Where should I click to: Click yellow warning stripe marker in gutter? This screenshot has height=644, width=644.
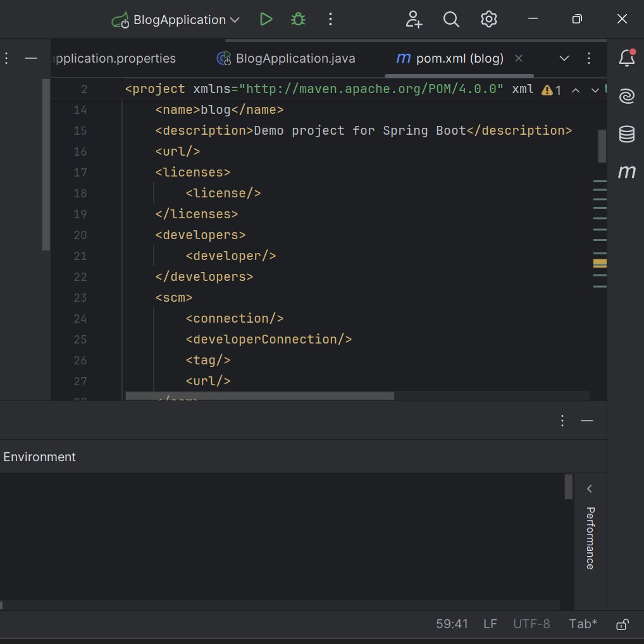click(600, 263)
